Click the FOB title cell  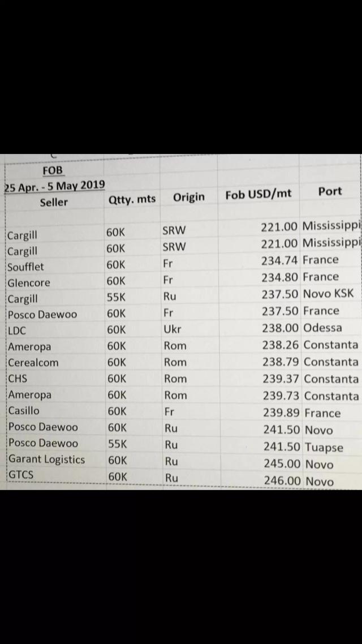53,170
